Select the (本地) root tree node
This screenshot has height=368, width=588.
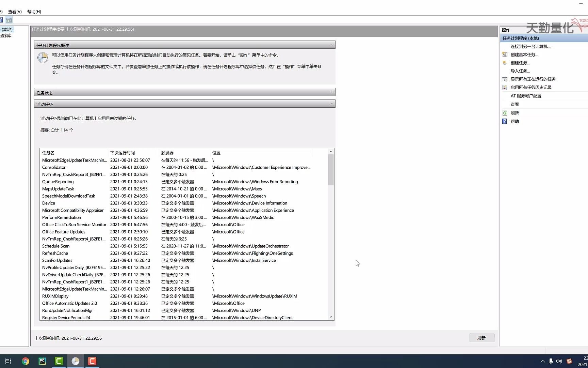tap(6, 29)
